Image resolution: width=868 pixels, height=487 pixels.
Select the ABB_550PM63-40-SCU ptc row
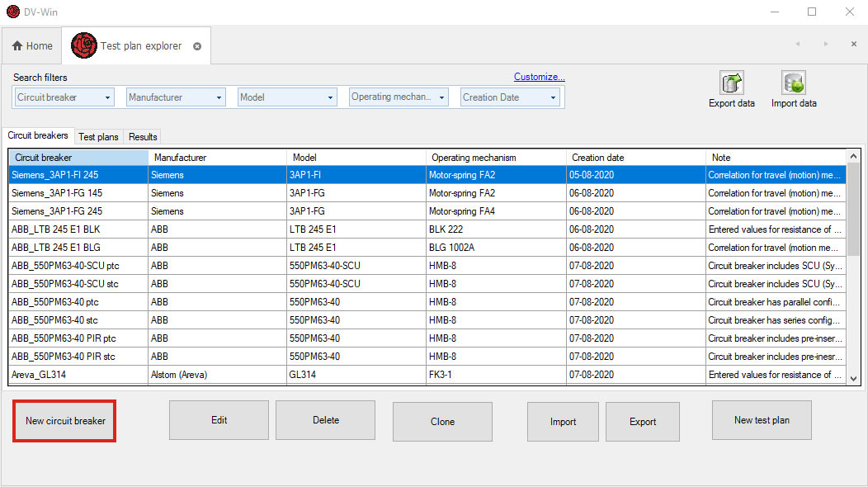click(x=427, y=266)
